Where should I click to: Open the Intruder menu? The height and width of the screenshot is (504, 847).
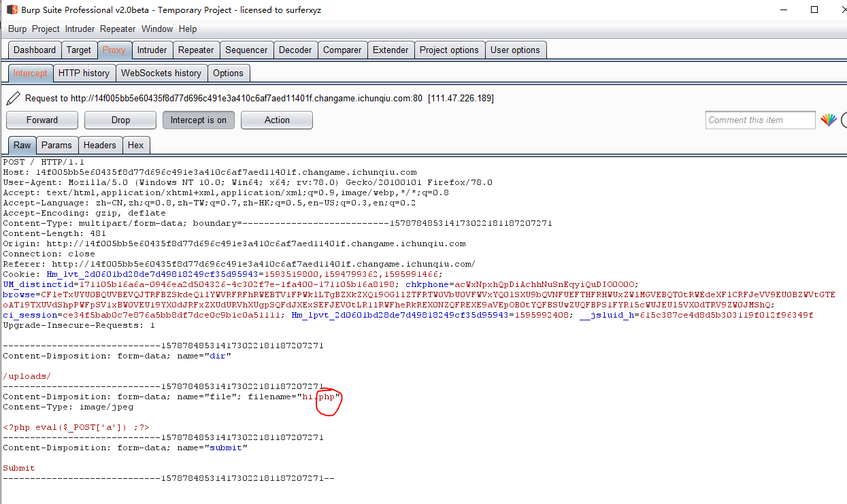[80, 29]
